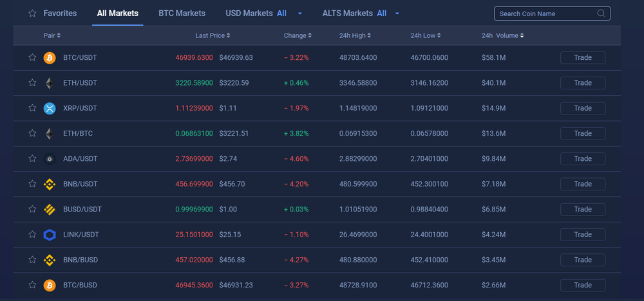Open the USD Markets dropdown arrow
This screenshot has height=301, width=644.
(300, 14)
